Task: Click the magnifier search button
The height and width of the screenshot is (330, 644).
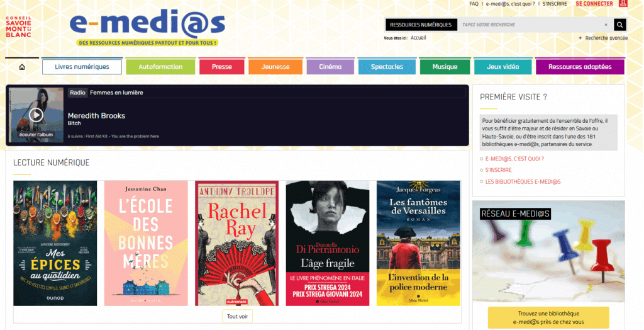Action: (x=619, y=25)
